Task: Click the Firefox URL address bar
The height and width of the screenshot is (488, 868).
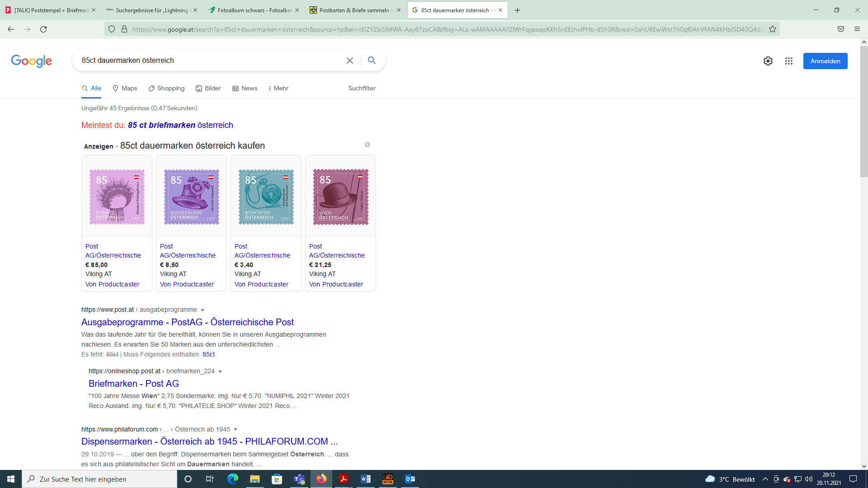Action: coord(448,29)
